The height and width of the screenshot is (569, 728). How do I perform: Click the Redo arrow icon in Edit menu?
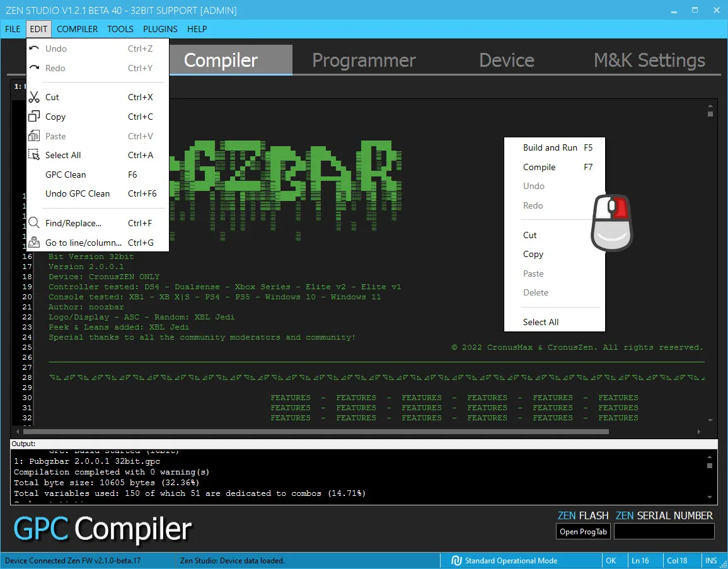point(34,68)
